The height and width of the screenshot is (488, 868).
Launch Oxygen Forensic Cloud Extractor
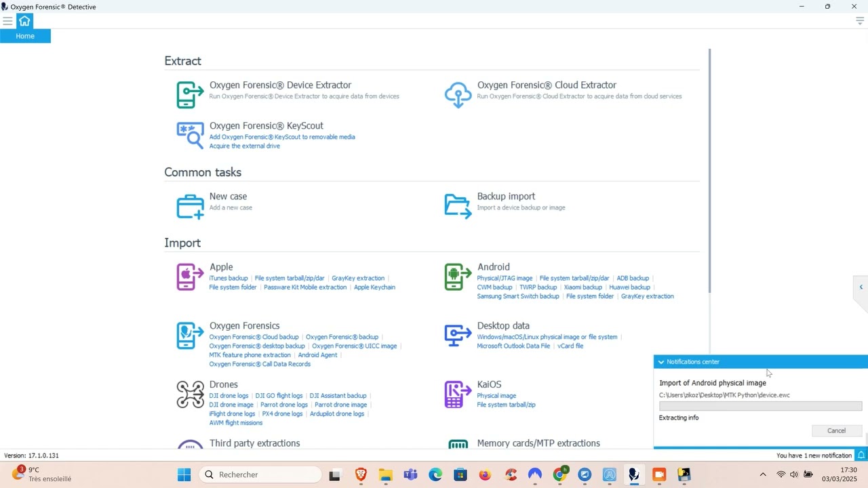[547, 85]
